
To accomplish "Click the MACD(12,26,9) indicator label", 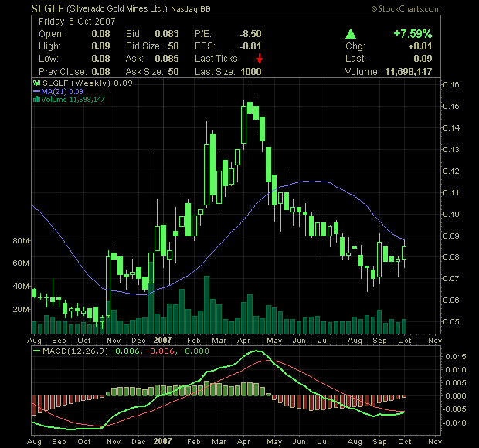I will coord(76,351).
